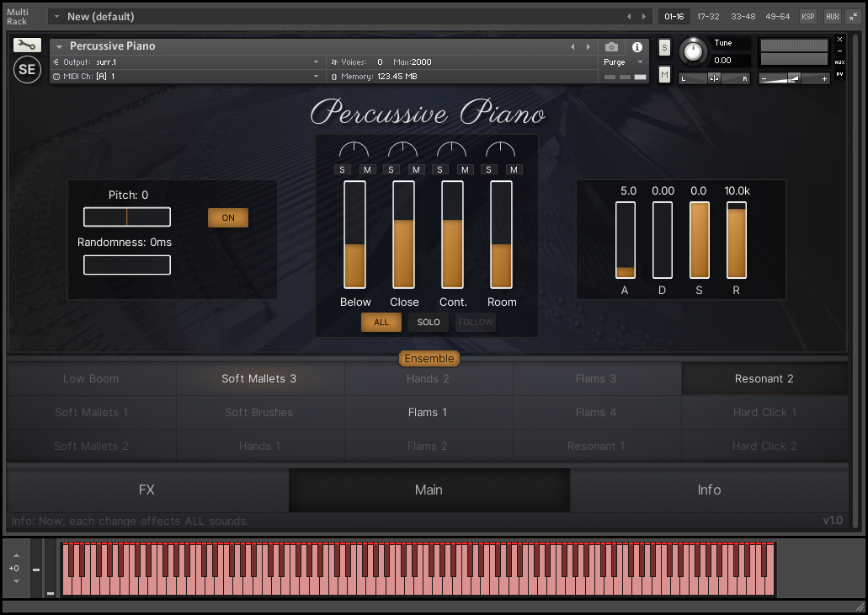
Task: Open the wrench edit mode icon
Action: [27, 45]
